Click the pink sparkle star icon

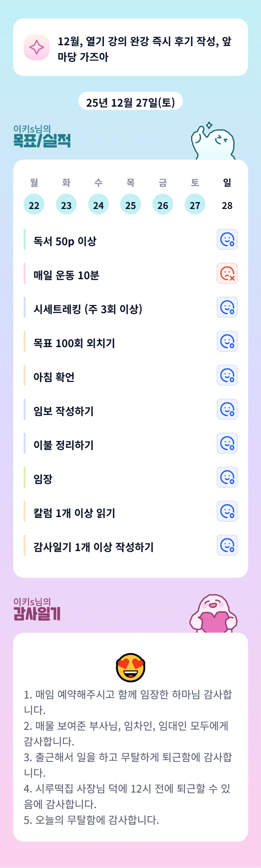click(37, 47)
